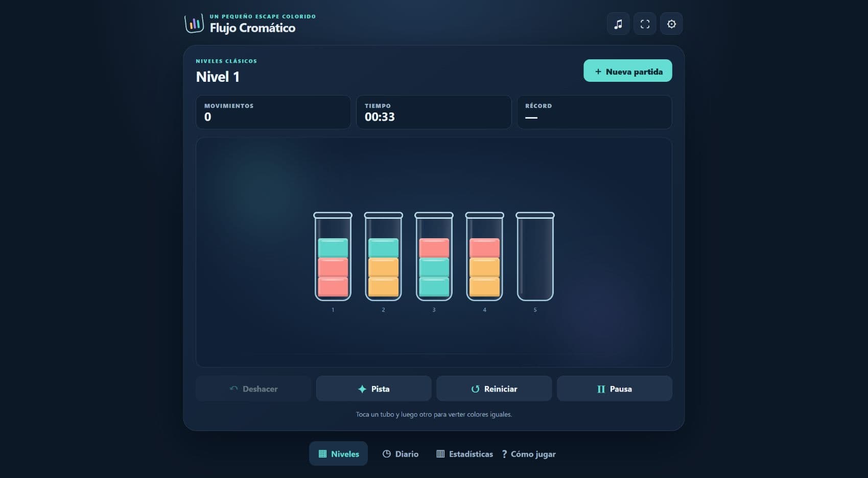868x478 pixels.
Task: Click the Movimientos counter value 0
Action: click(207, 117)
